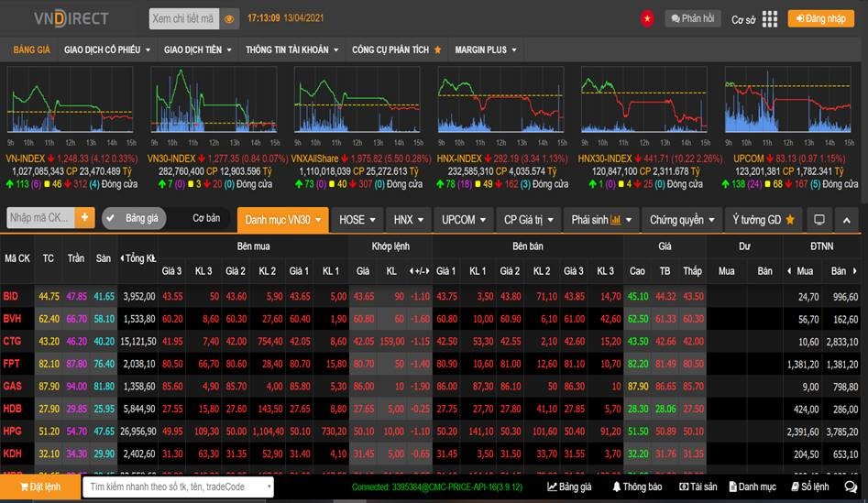Click the Trần column header
The width and height of the screenshot is (868, 503).
[76, 258]
